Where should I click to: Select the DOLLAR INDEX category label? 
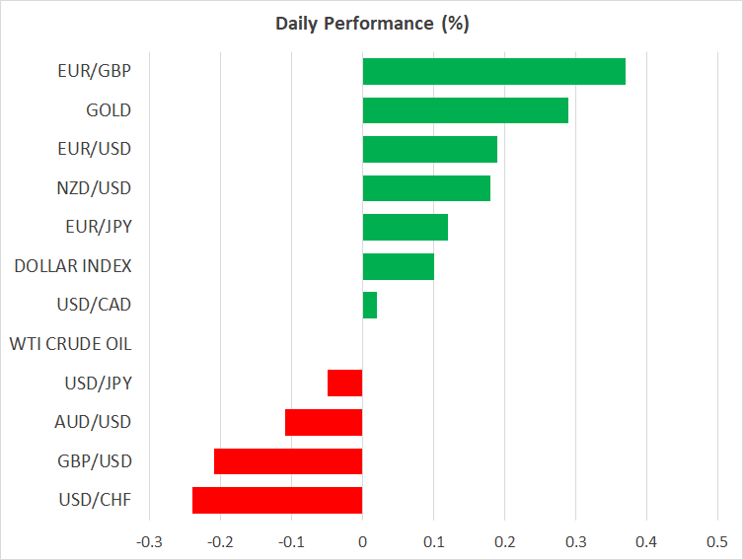(73, 266)
